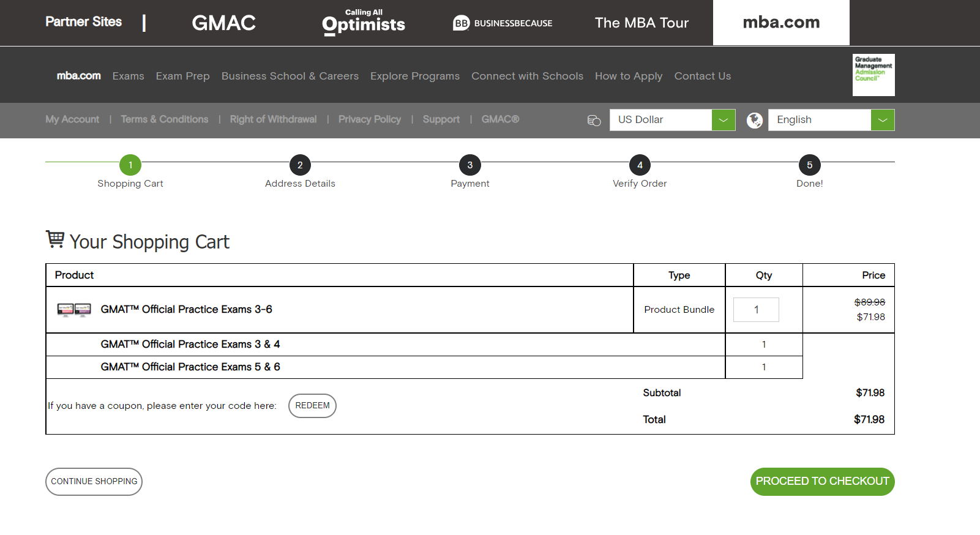Open the Exams menu
The width and height of the screenshot is (980, 535).
(x=129, y=76)
